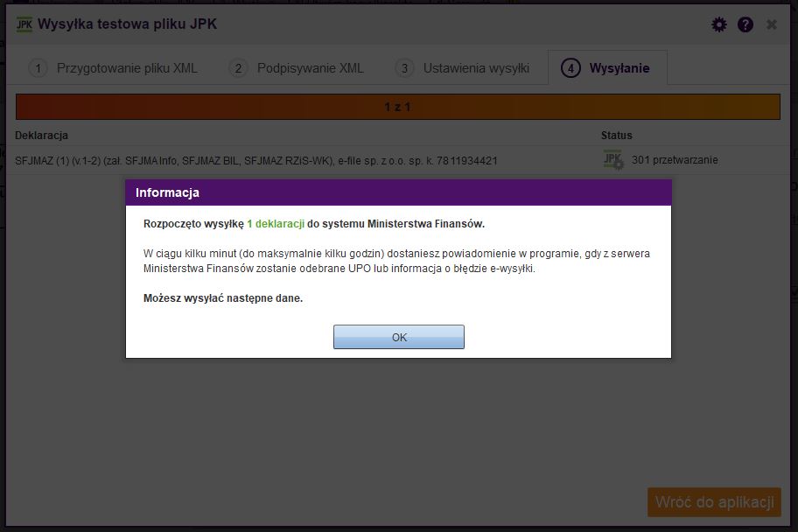Screen dimensions: 798x532
Task: Click the step number 3 circle
Action: point(404,67)
